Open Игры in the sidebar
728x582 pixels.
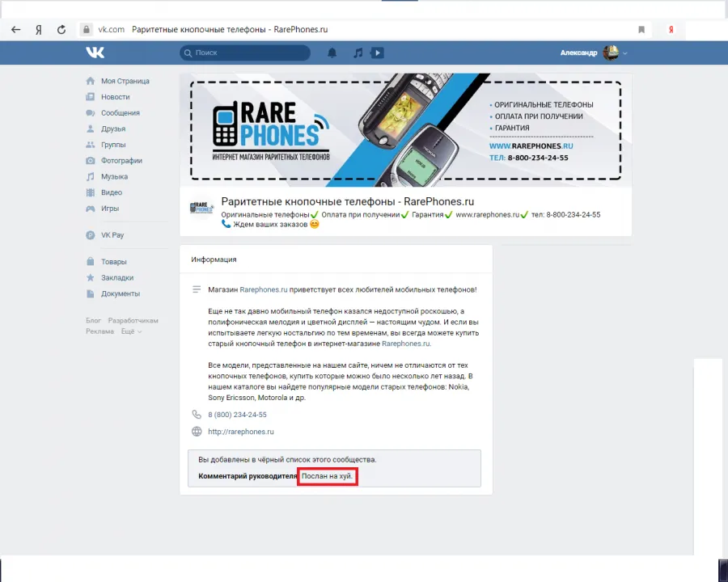point(110,209)
